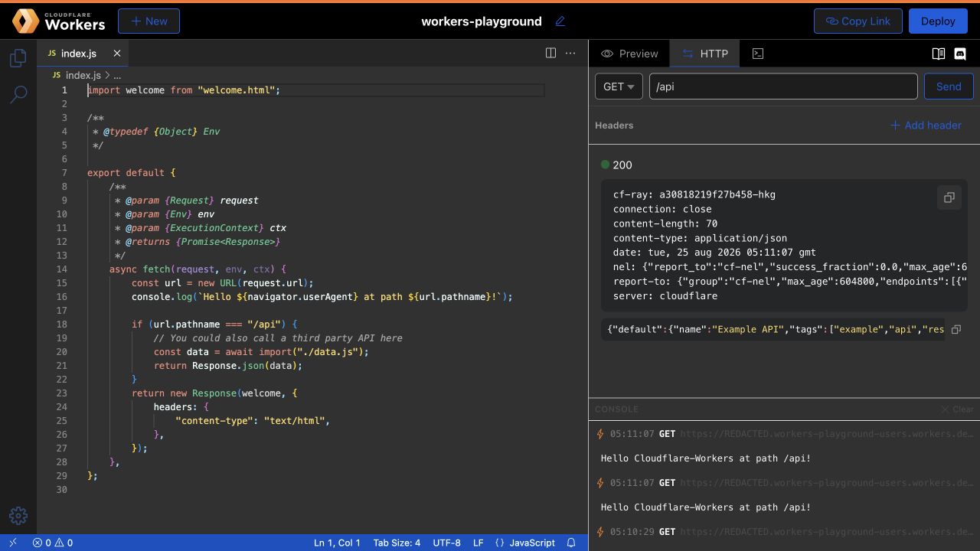Image resolution: width=980 pixels, height=551 pixels.
Task: Select the UTF-8 encoding indicator
Action: pyautogui.click(x=446, y=543)
